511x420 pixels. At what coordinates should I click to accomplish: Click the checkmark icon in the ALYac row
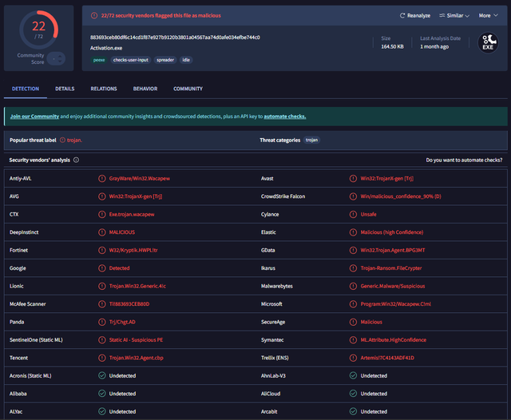tap(102, 411)
